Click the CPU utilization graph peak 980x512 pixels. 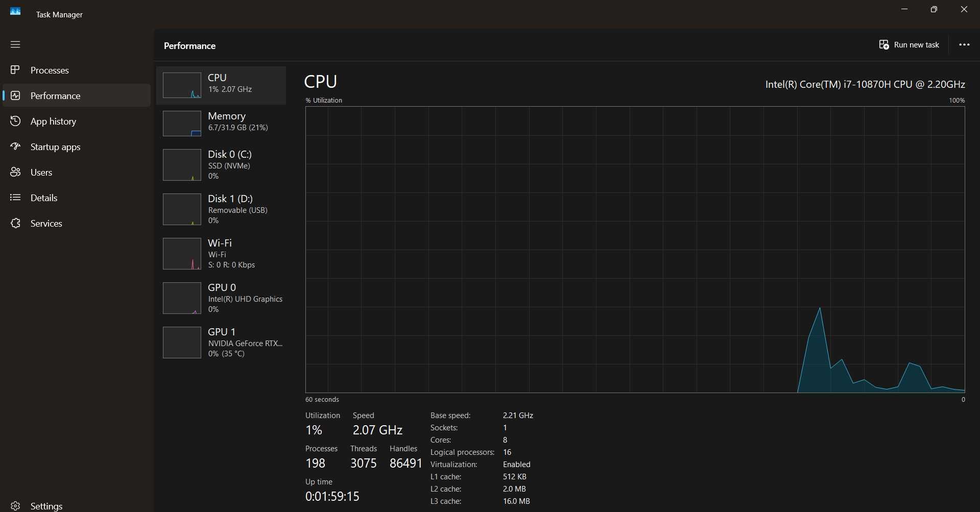(x=820, y=308)
